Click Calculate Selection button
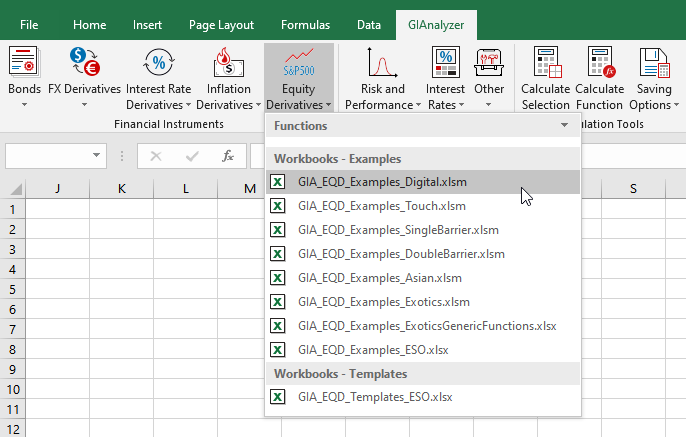 pos(546,77)
